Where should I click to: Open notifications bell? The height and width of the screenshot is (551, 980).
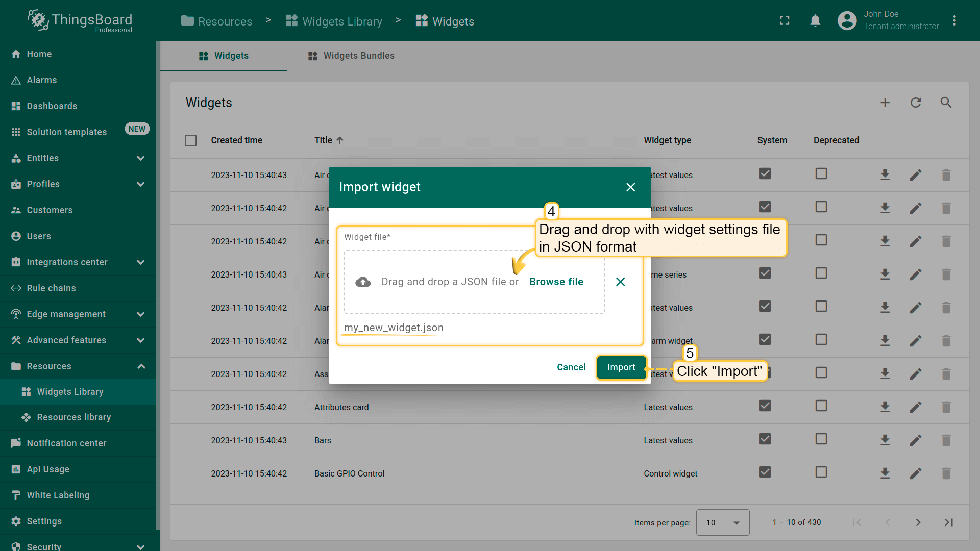pos(816,20)
